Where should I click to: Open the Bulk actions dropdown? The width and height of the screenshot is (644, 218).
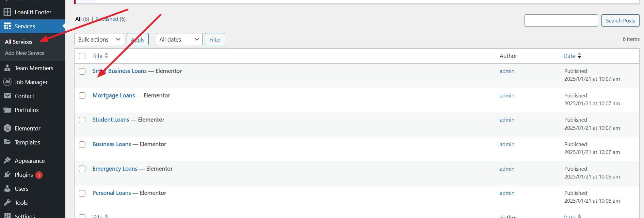[x=99, y=40]
